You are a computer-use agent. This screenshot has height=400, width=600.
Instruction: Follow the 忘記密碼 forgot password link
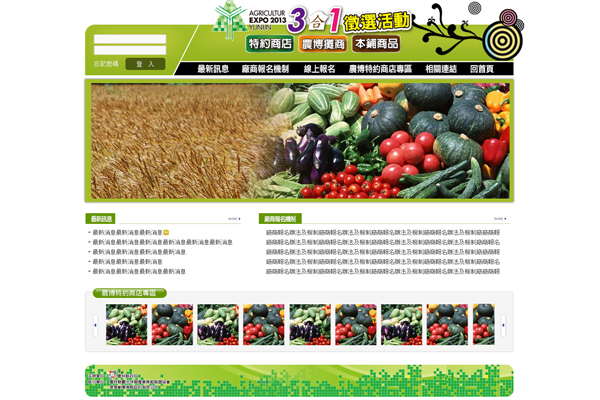coord(106,64)
